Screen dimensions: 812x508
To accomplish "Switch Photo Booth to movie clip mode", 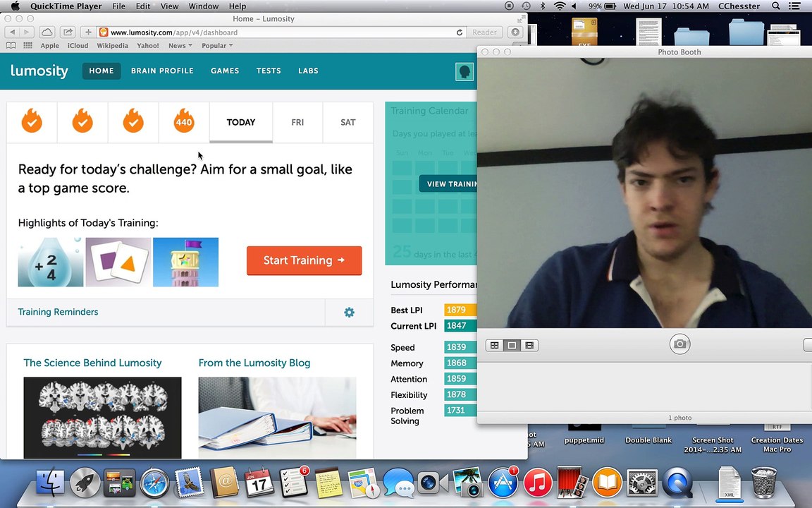I will [x=529, y=345].
